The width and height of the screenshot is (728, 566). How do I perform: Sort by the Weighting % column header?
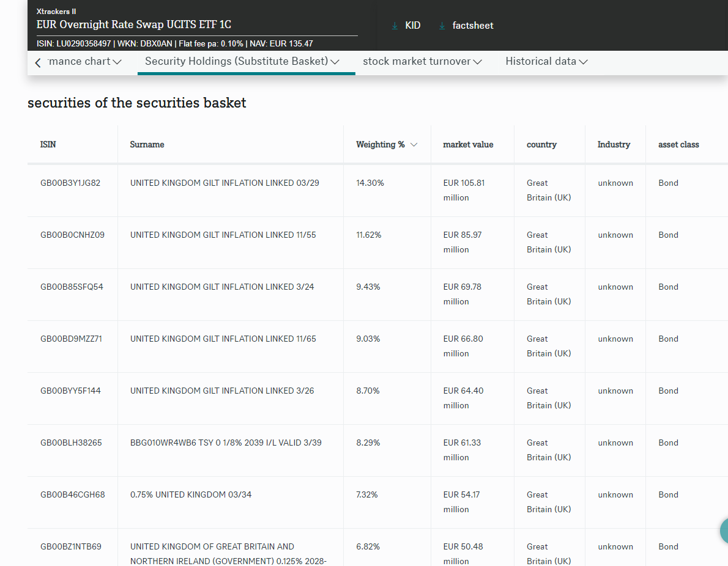click(381, 144)
